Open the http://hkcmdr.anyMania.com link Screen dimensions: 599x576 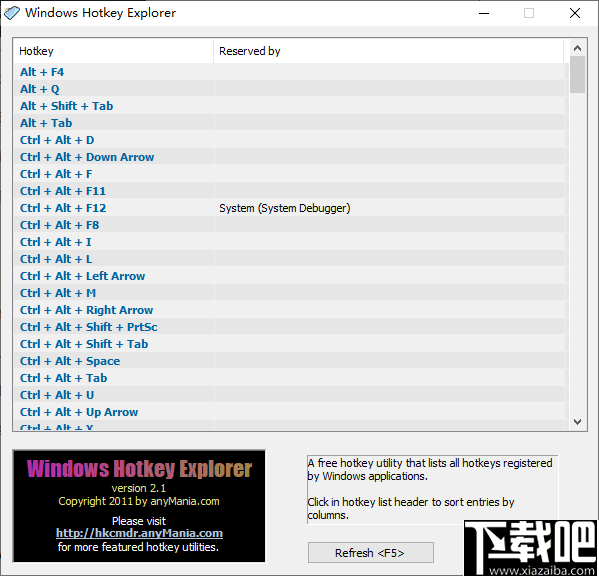pyautogui.click(x=139, y=533)
